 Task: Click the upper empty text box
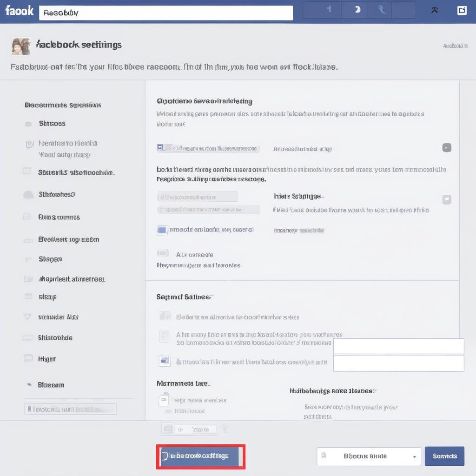398,346
